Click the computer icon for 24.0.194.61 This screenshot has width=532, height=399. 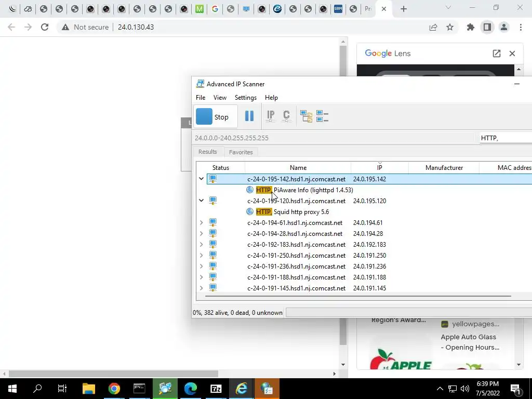[x=212, y=222]
